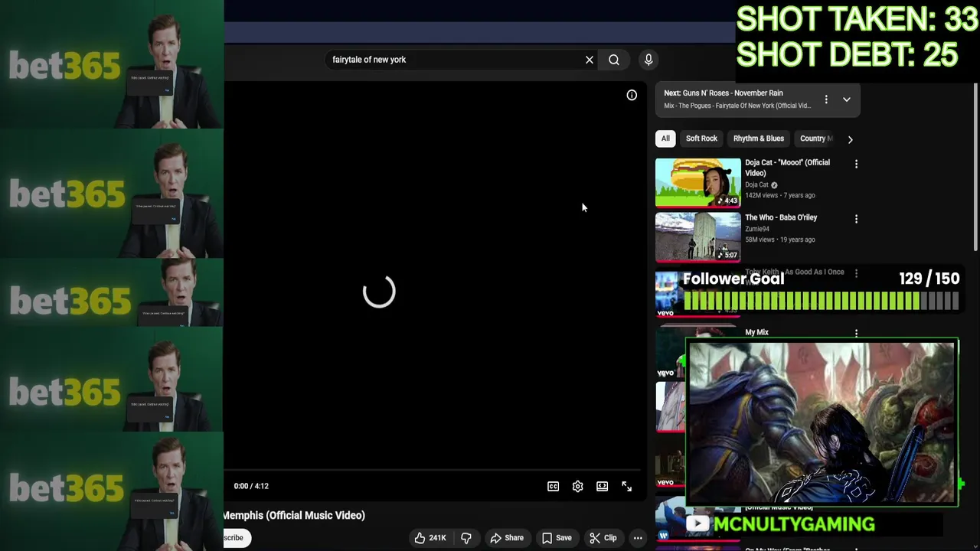
Task: Clear the search box text
Action: pyautogui.click(x=590, y=60)
